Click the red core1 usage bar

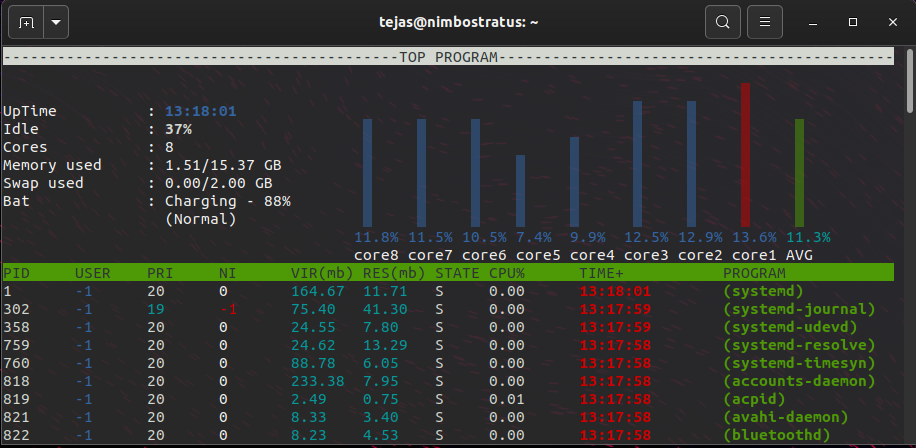pos(745,155)
